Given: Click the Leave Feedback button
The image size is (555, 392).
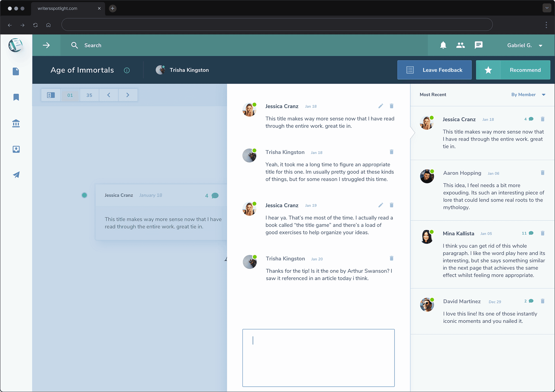Looking at the screenshot, I should coord(434,70).
